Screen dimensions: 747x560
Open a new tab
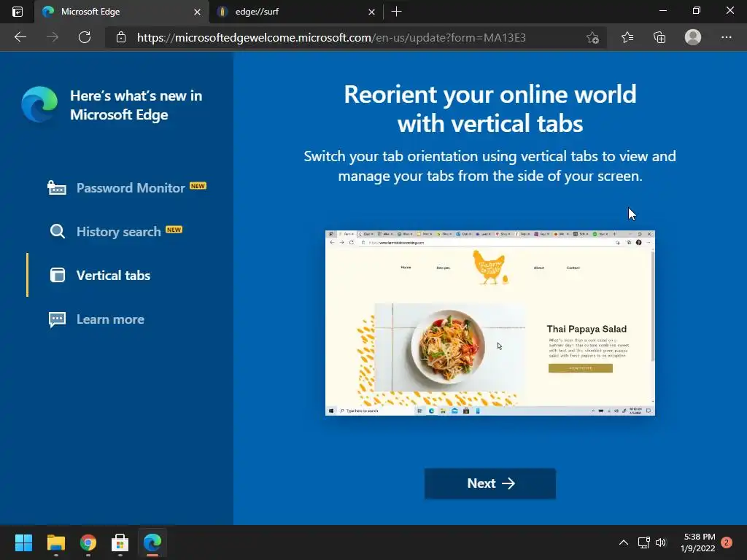coord(396,12)
